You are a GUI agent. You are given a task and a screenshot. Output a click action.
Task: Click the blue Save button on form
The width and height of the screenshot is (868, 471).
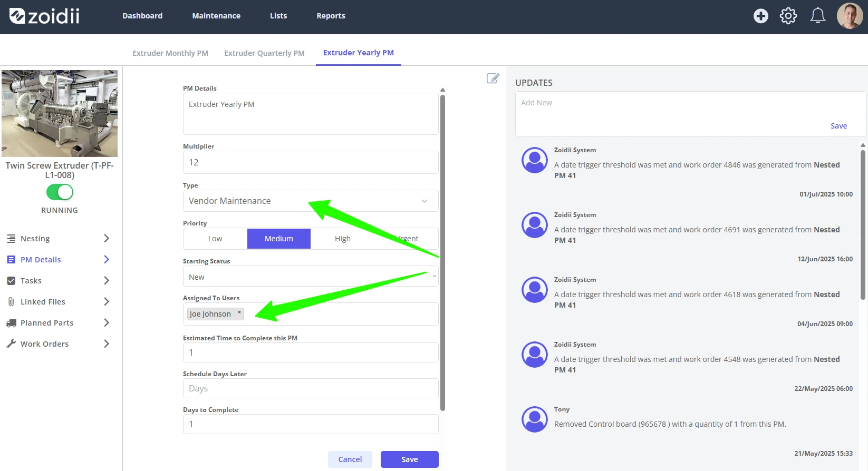[x=410, y=459]
